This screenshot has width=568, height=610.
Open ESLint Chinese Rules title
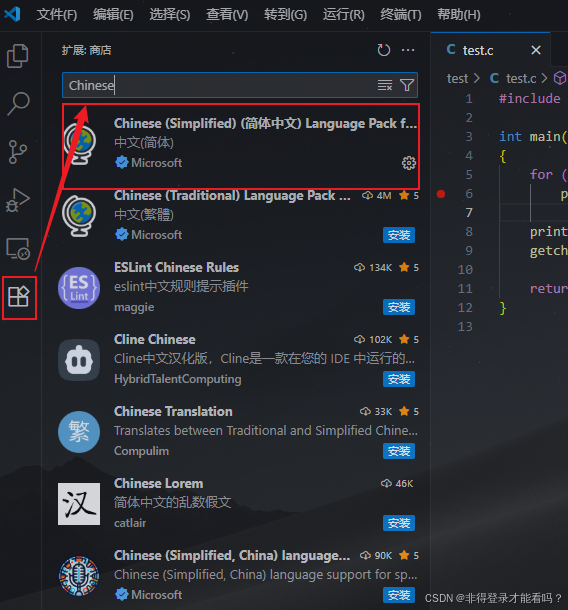tap(176, 267)
